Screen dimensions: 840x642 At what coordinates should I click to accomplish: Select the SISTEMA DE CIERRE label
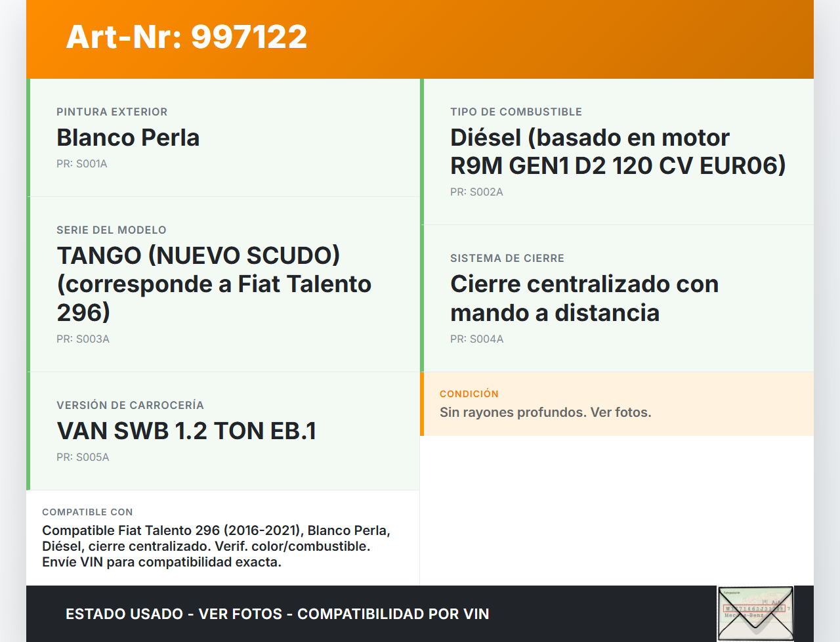[x=507, y=258]
